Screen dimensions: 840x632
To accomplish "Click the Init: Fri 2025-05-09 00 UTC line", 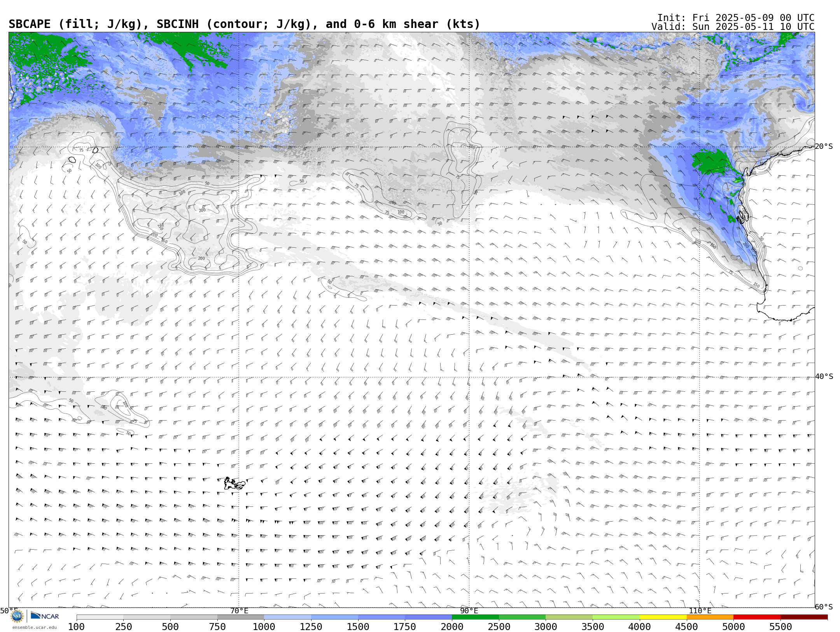I will coord(736,18).
